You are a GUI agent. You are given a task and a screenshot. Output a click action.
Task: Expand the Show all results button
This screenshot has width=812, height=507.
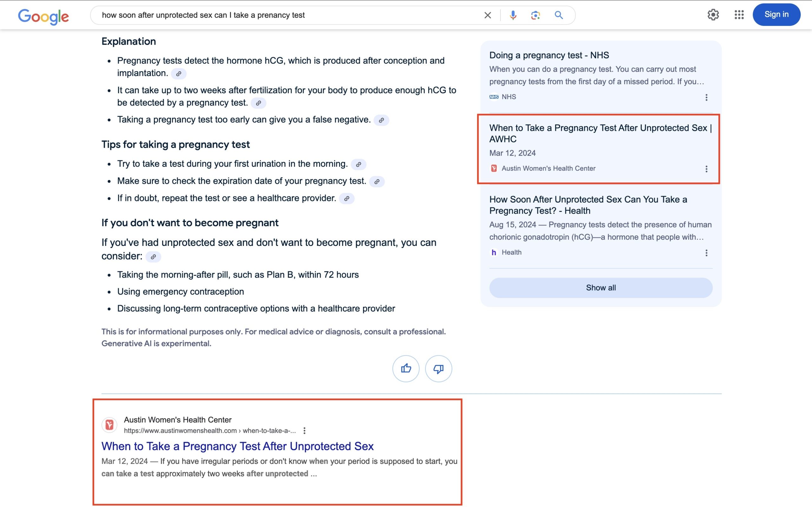click(600, 287)
